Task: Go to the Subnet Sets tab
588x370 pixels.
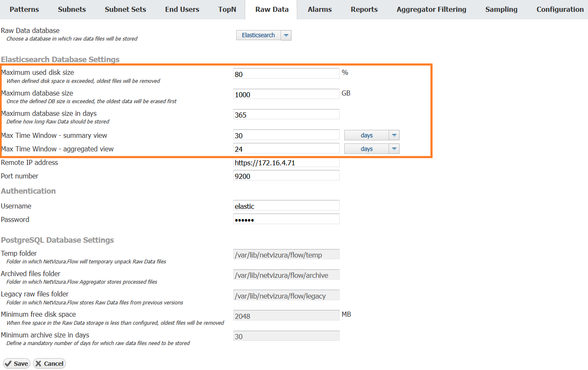Action: pyautogui.click(x=125, y=9)
